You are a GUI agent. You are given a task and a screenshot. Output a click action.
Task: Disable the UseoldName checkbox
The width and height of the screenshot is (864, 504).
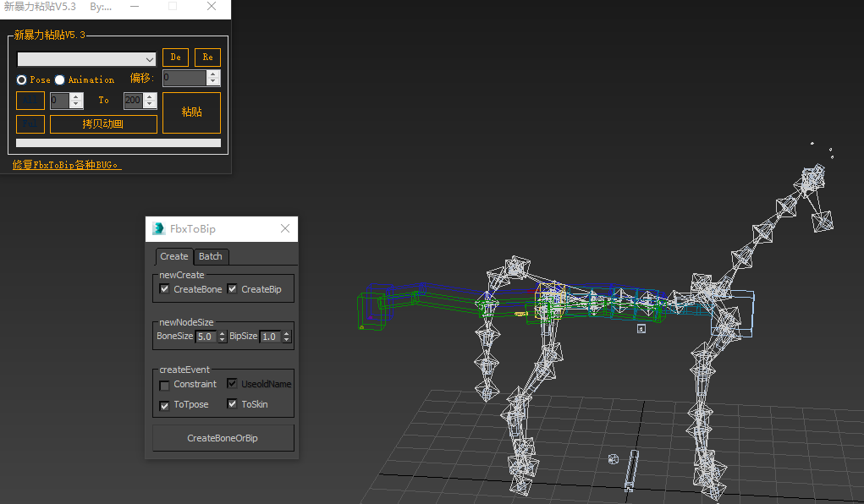click(x=232, y=384)
